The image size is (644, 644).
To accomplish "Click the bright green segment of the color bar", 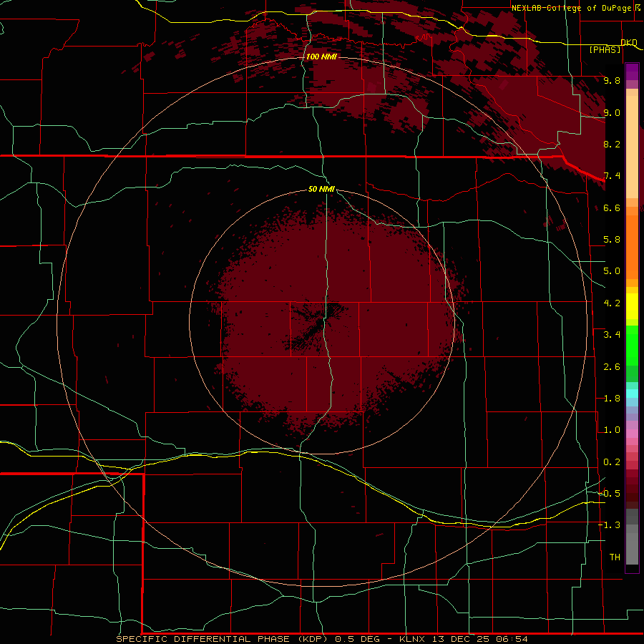I will tap(632, 345).
